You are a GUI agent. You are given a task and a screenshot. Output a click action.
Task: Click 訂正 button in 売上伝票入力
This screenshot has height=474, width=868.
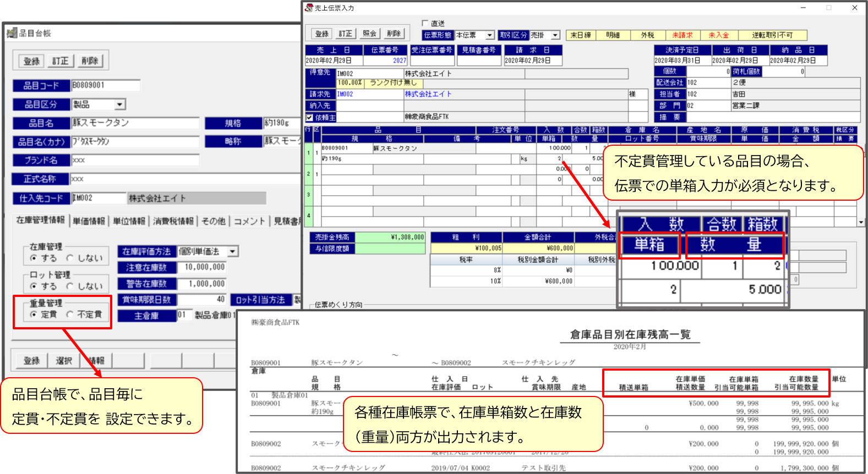pyautogui.click(x=346, y=34)
